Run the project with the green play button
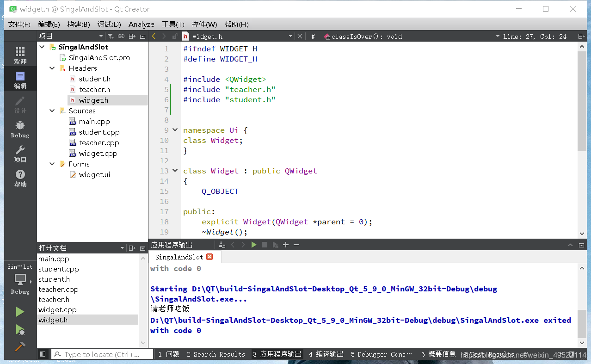 [x=20, y=312]
